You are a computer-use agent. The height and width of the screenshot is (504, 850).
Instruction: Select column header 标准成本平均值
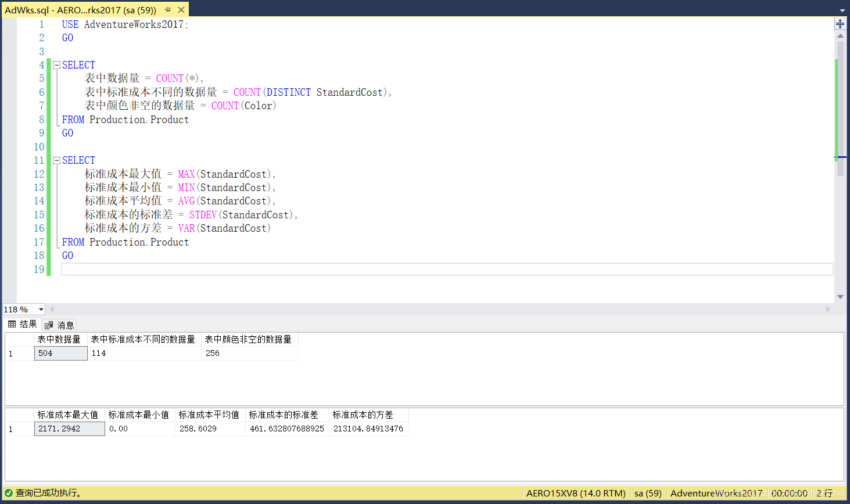click(210, 415)
